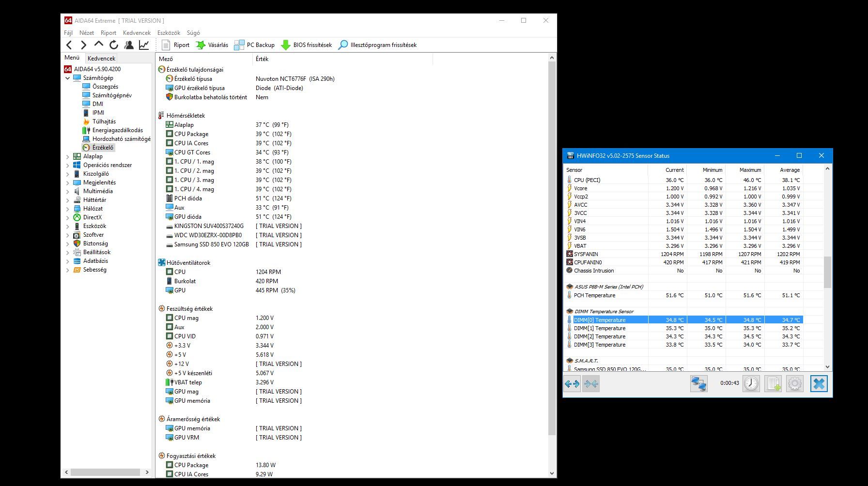Click the AIDA64 vertical scrollbar thumb
Viewport: 868px width, 486px height.
tap(552, 248)
